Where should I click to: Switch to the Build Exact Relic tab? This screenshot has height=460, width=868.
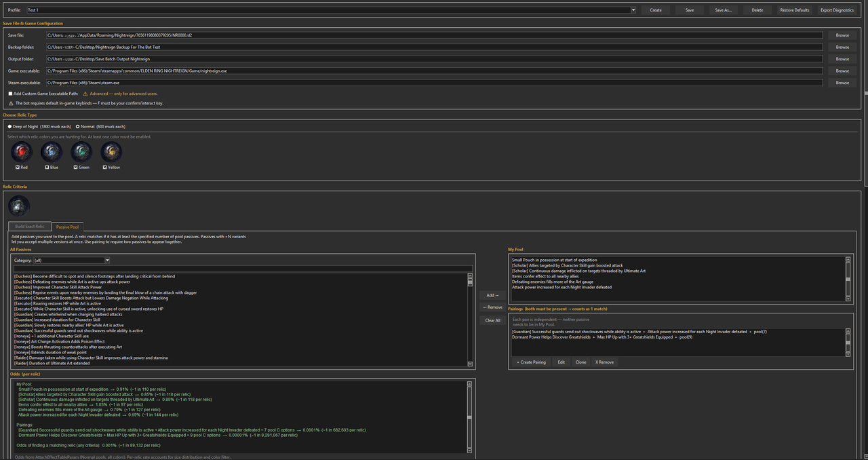tap(30, 227)
